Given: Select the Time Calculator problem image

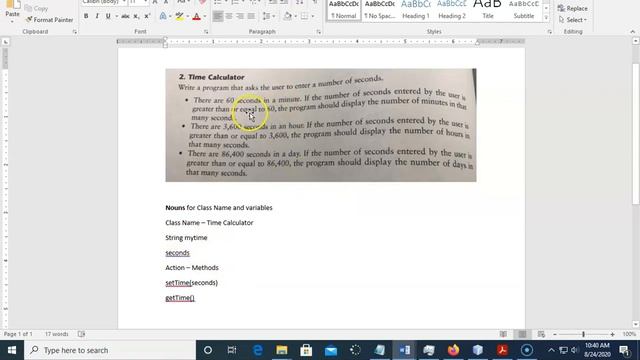Looking at the screenshot, I should click(x=321, y=125).
